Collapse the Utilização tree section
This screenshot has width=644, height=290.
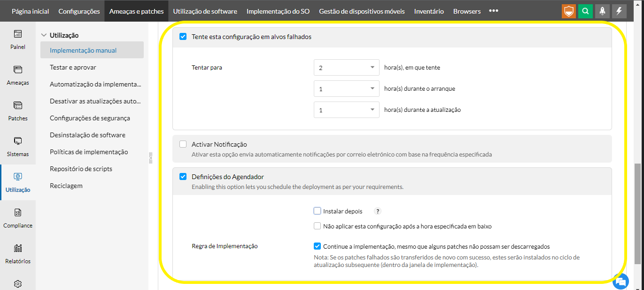click(x=44, y=35)
